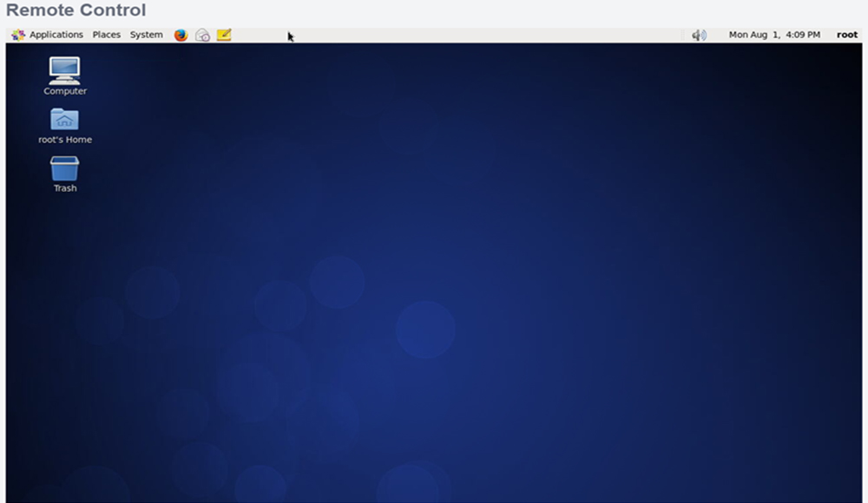Click the Computer icon label text
This screenshot has height=503, width=868.
coord(65,91)
